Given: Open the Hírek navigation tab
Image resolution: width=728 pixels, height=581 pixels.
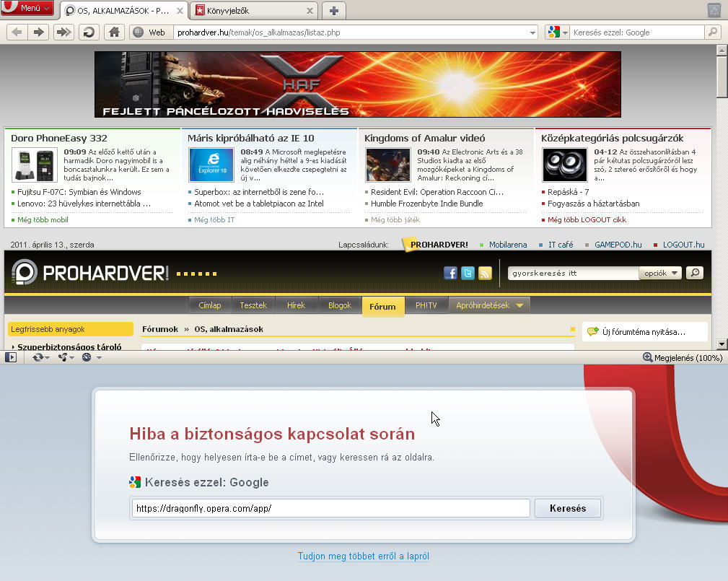Looking at the screenshot, I should pyautogui.click(x=296, y=305).
